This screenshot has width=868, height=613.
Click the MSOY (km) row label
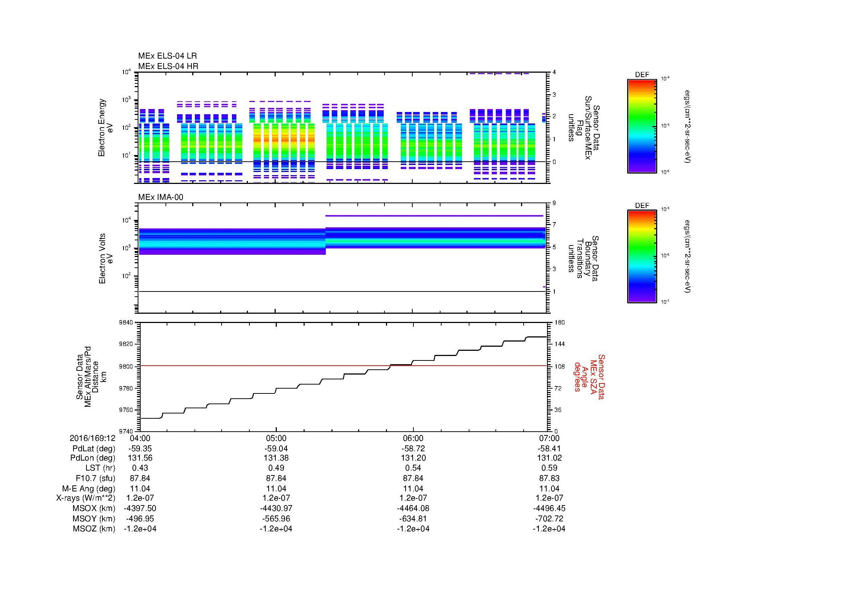click(x=94, y=518)
